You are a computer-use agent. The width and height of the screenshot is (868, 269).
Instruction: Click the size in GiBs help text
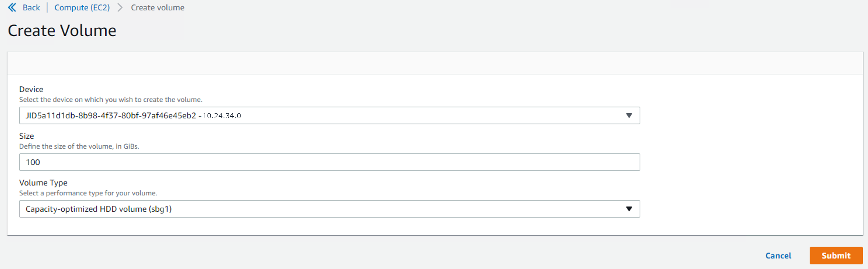click(x=79, y=146)
